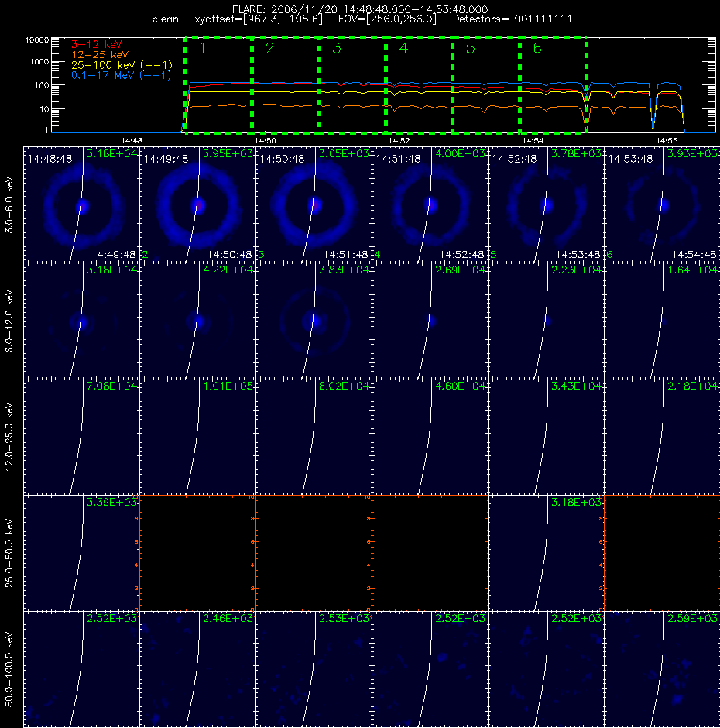
Task: Click the 1000 label on the count axis
Action: [39, 62]
